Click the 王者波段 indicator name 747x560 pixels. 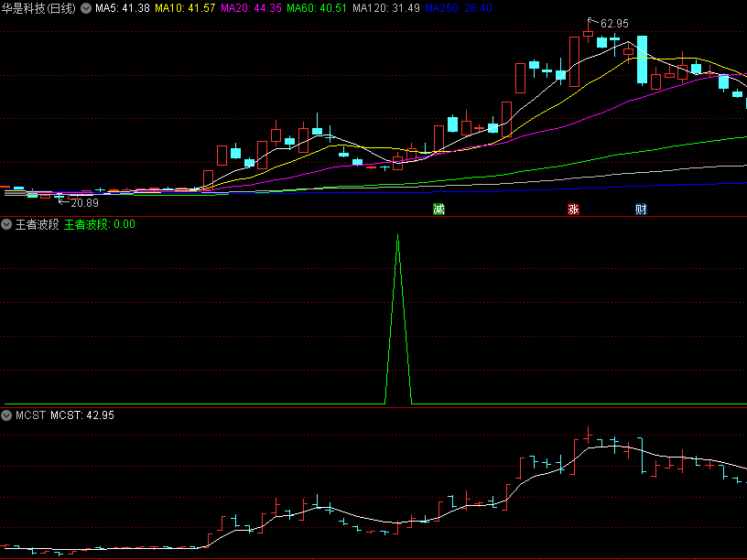[x=38, y=224]
